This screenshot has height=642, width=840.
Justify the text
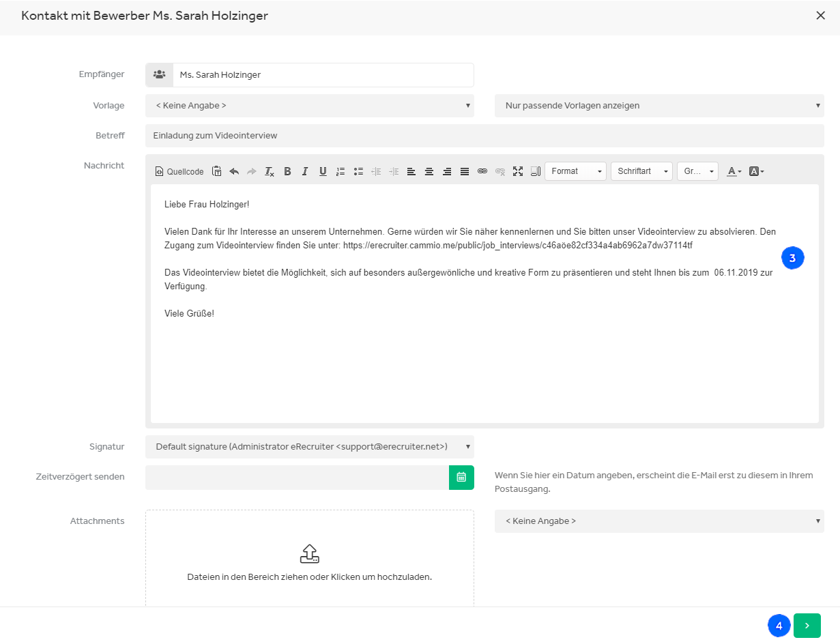click(x=465, y=171)
